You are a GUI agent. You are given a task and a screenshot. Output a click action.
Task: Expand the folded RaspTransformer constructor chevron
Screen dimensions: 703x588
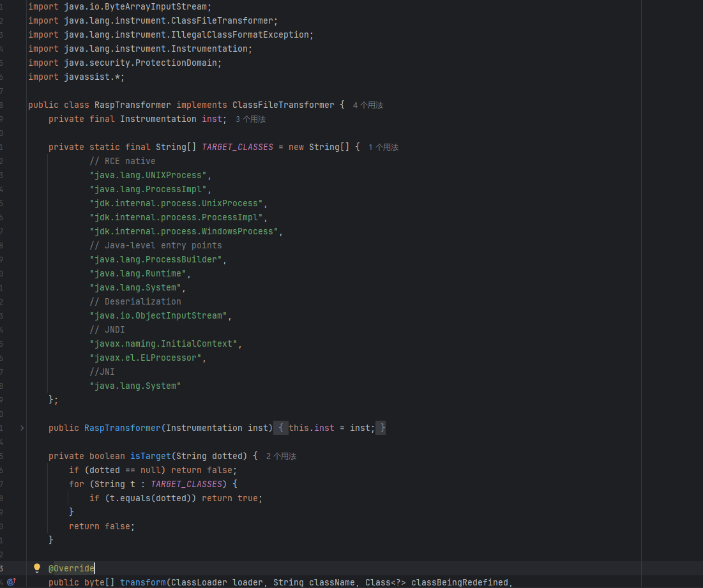(22, 428)
